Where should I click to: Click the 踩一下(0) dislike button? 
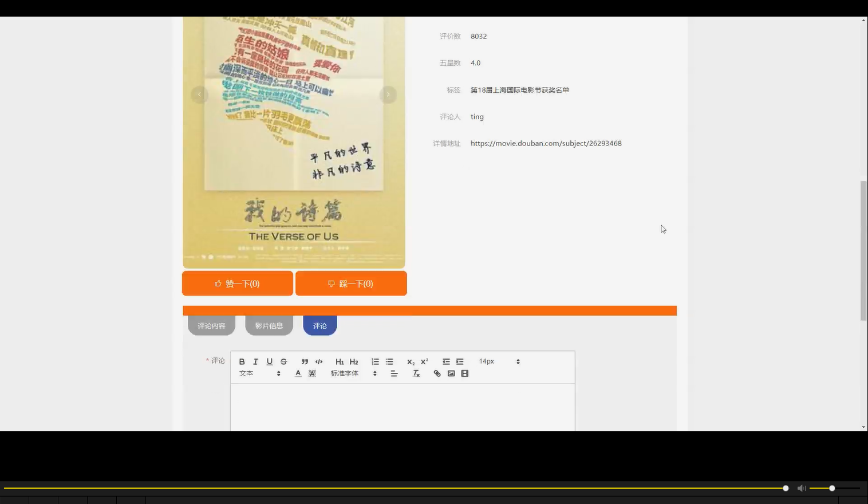351,283
